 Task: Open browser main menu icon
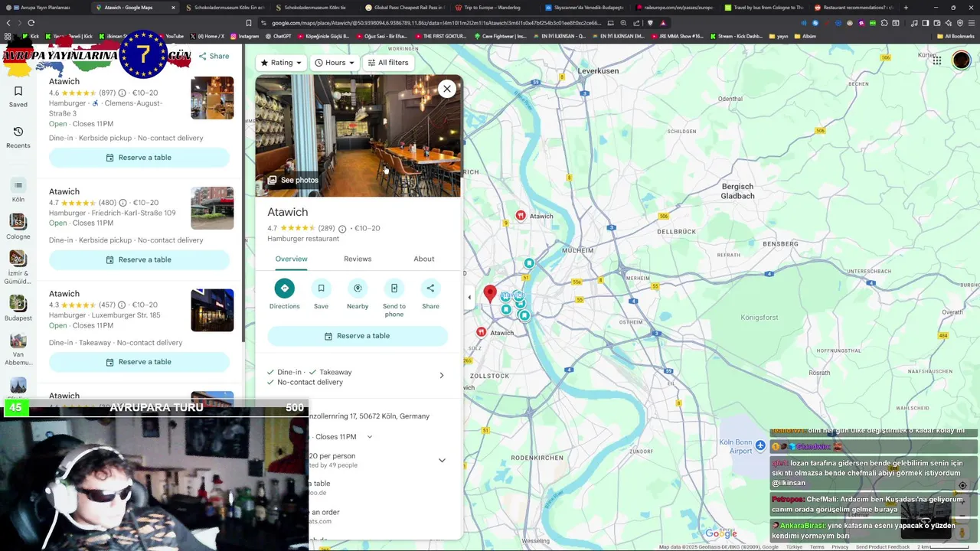(x=972, y=23)
